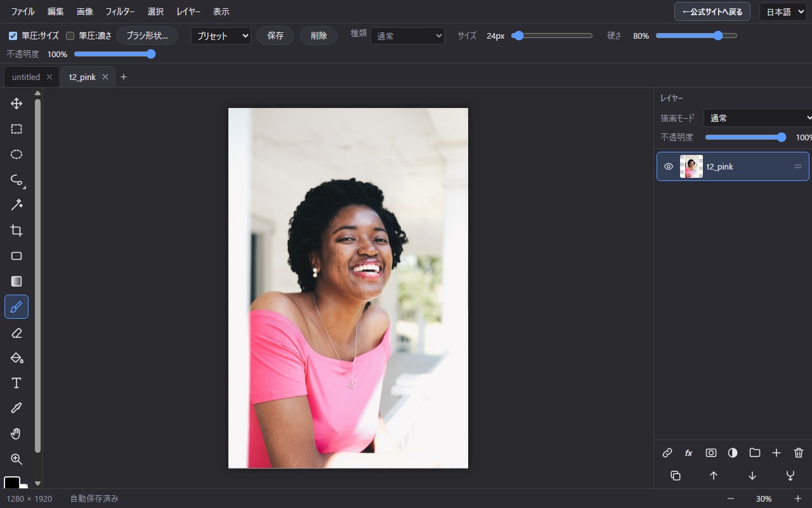The image size is (812, 508).
Task: Select the Lasso tool
Action: click(16, 180)
